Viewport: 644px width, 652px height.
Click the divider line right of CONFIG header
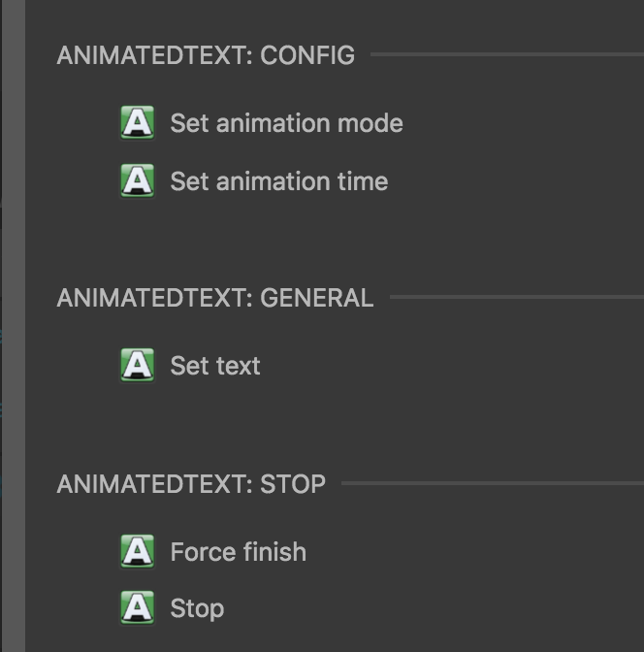pos(504,55)
